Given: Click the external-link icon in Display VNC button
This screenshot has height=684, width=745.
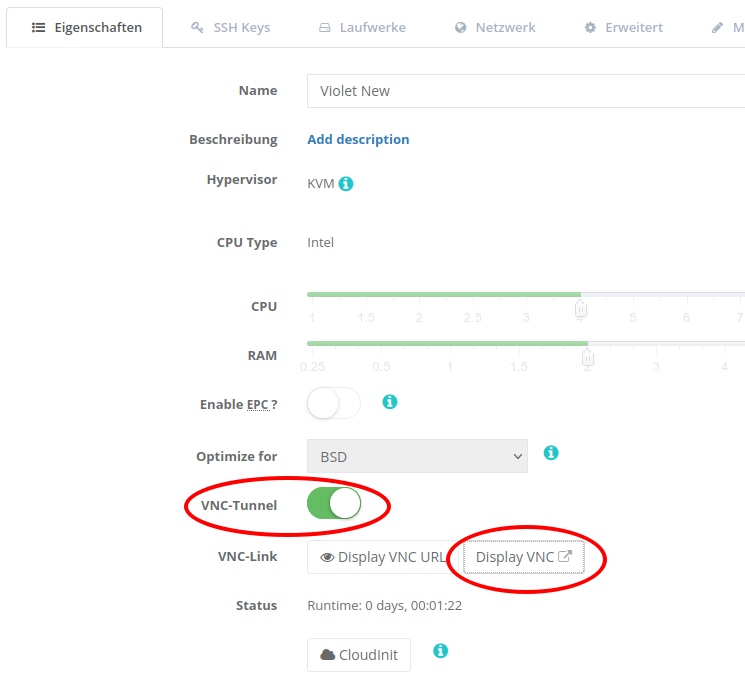Looking at the screenshot, I should pos(564,556).
